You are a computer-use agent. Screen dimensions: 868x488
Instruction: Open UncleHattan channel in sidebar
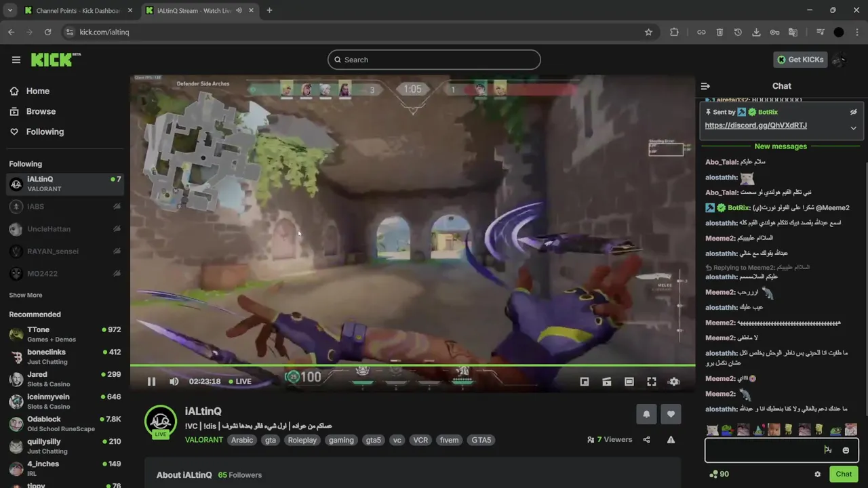click(x=65, y=229)
